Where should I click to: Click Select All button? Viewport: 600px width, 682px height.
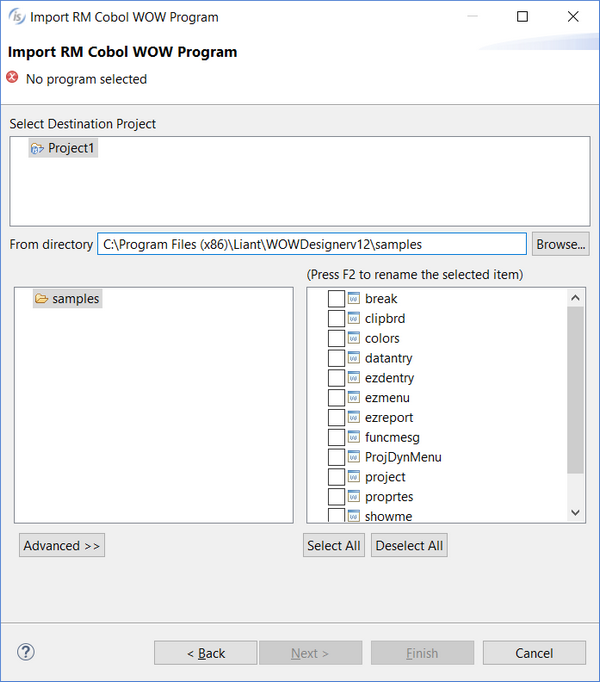click(334, 545)
